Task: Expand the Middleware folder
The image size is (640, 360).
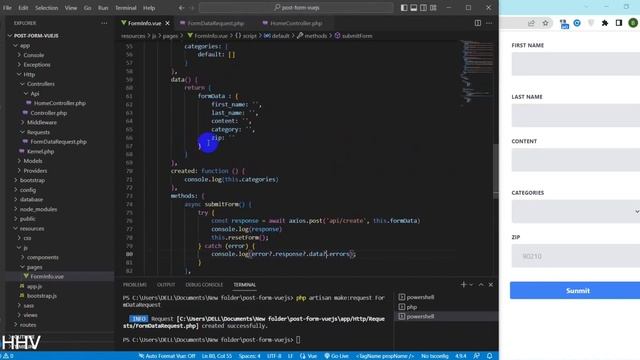Action: [x=42, y=122]
